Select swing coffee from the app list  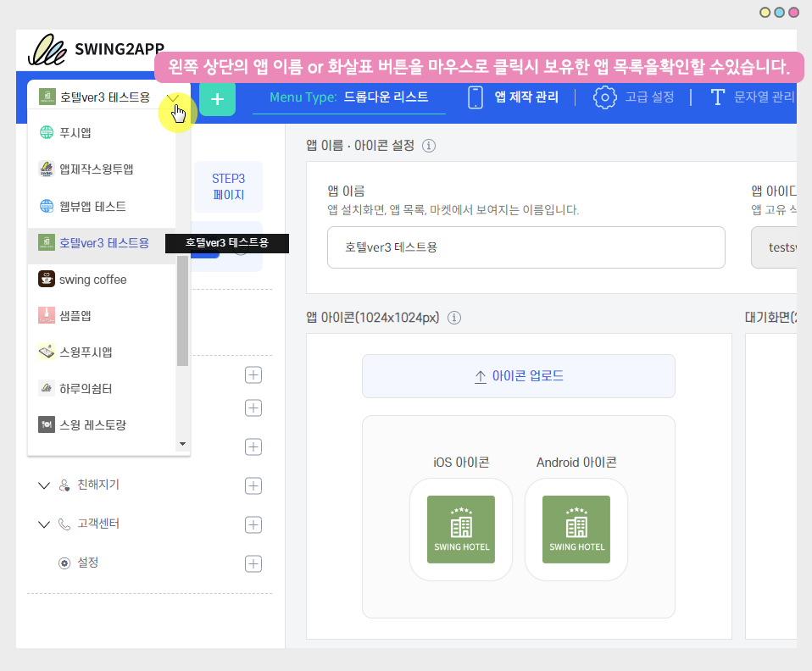point(92,280)
